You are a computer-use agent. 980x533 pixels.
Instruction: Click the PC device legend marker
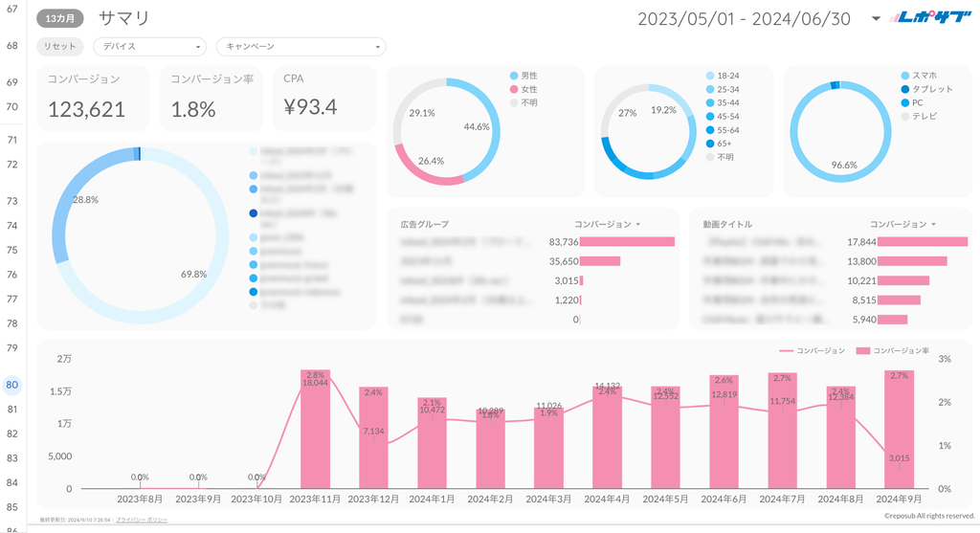pyautogui.click(x=904, y=101)
